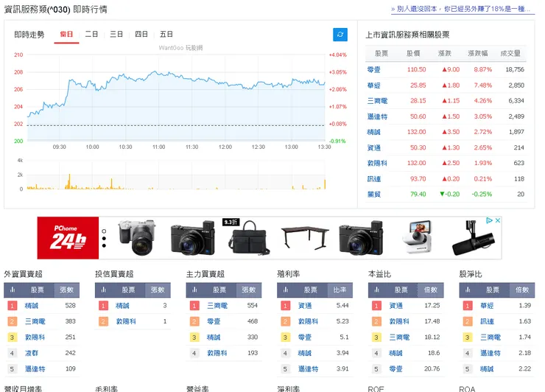Open 凌群 in the 外資買賣超 table

[32, 353]
